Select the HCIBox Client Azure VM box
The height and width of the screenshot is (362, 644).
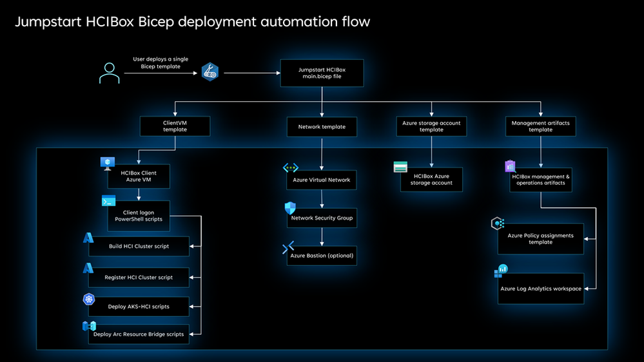(x=139, y=176)
